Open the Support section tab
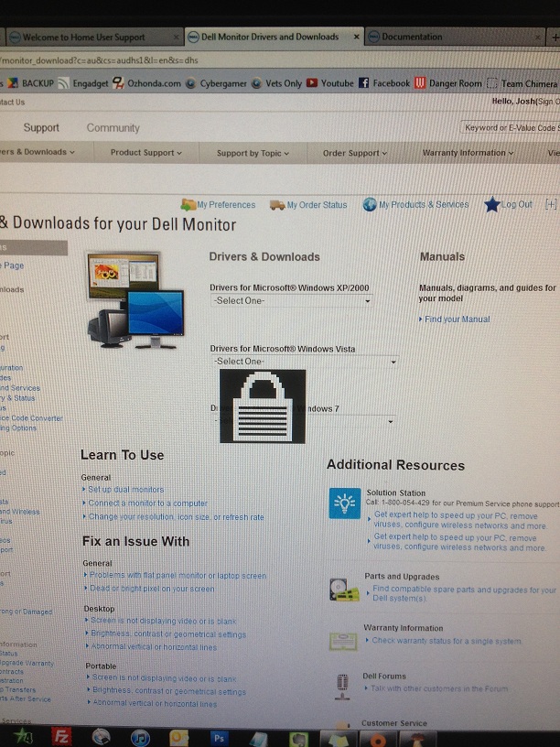Image resolution: width=560 pixels, height=747 pixels. click(x=41, y=127)
